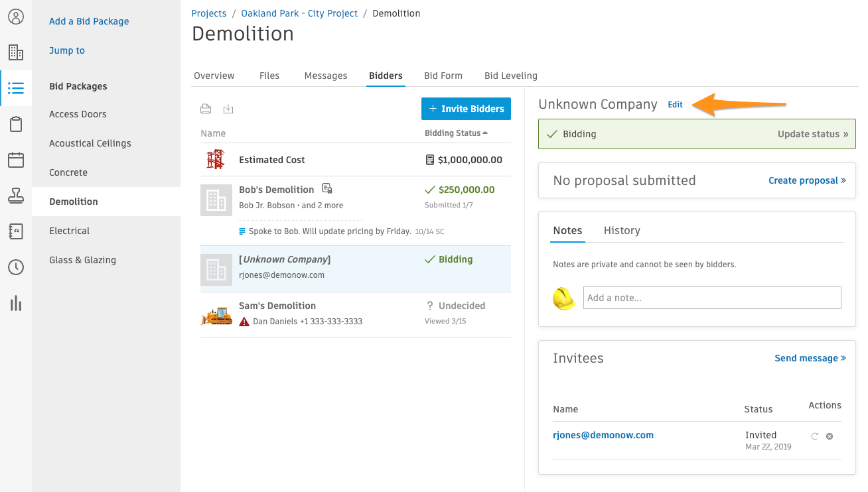Open the bar chart reports icon
This screenshot has height=492, width=868.
tap(16, 304)
